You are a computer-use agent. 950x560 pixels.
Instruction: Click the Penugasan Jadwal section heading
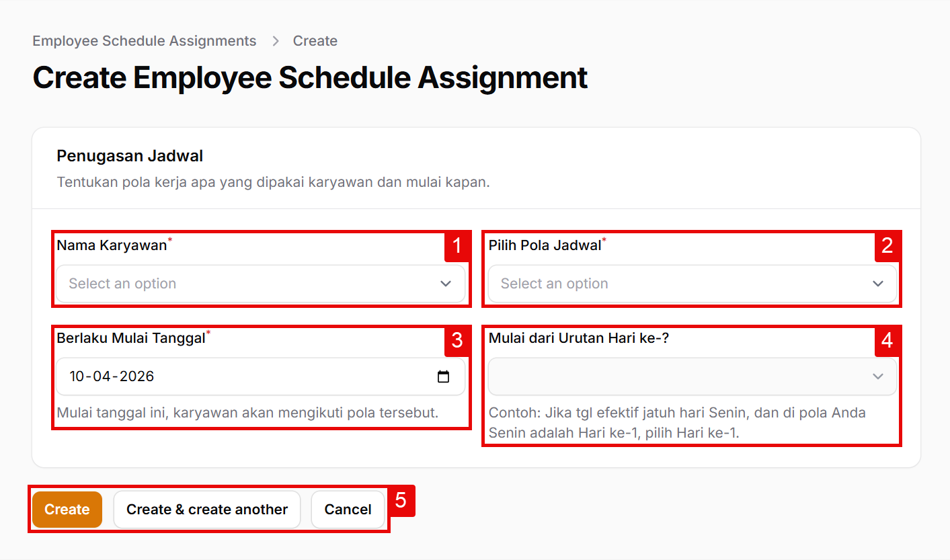click(130, 157)
